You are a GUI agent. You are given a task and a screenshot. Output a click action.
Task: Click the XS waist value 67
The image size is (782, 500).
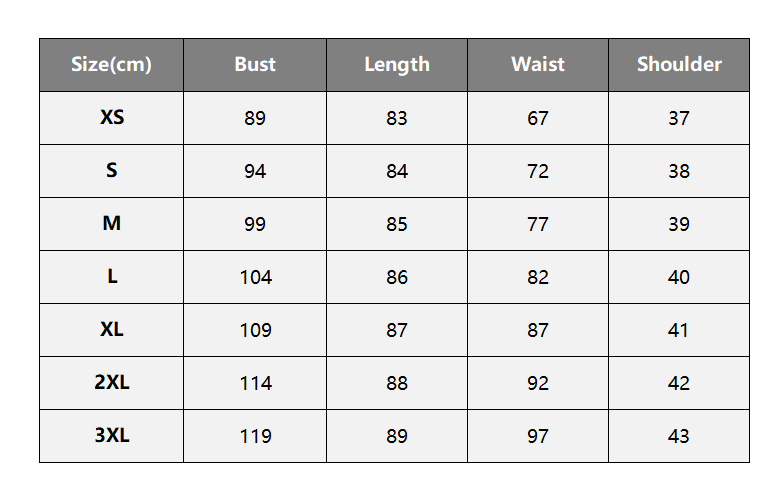(538, 119)
